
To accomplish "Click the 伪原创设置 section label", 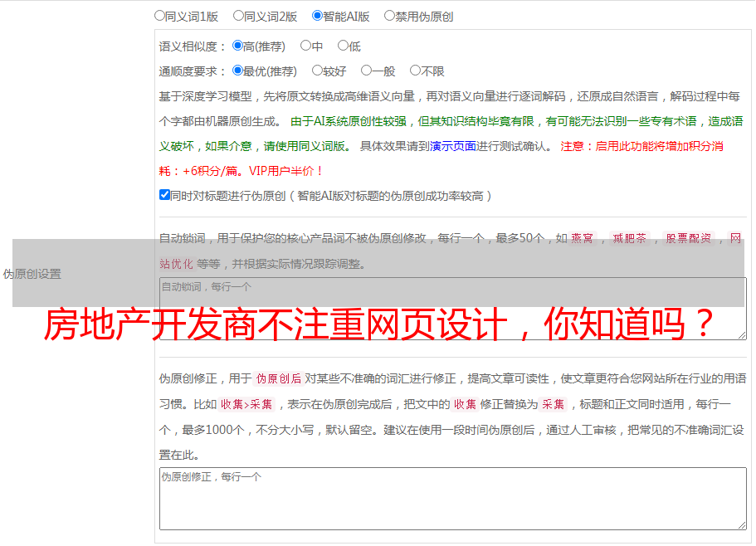I will coord(32,274).
